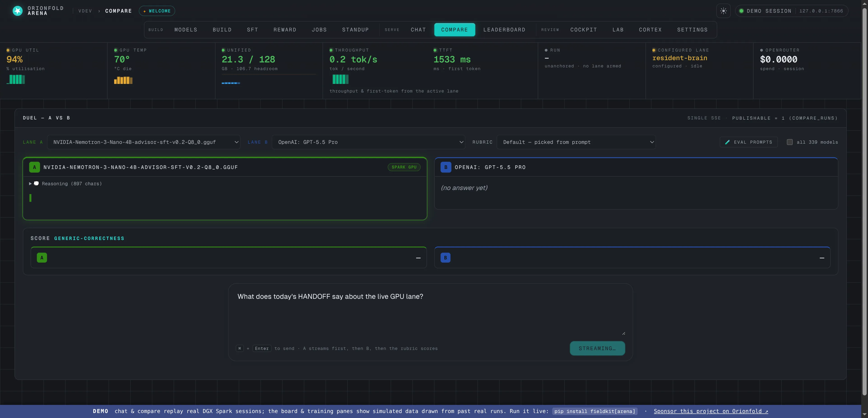Open the Models tab
Image resolution: width=868 pixels, height=418 pixels.
[x=186, y=30]
